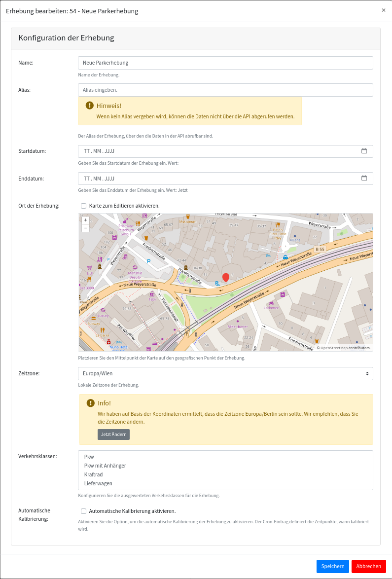Viewport: 392px width, 579px height.
Task: Click the blue taxi icon near Neue Weyerstraße
Action: point(285,257)
